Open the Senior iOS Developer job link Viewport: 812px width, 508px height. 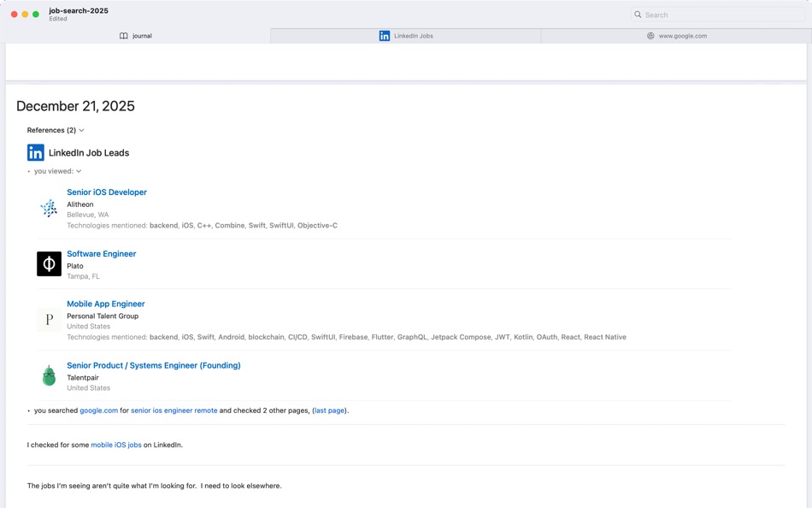(x=107, y=192)
